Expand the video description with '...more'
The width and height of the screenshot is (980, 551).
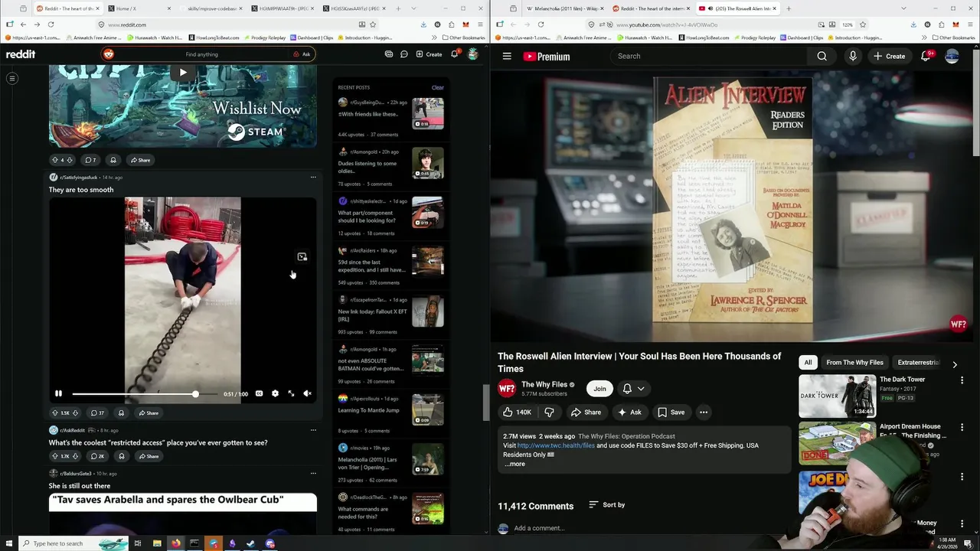[x=515, y=464]
